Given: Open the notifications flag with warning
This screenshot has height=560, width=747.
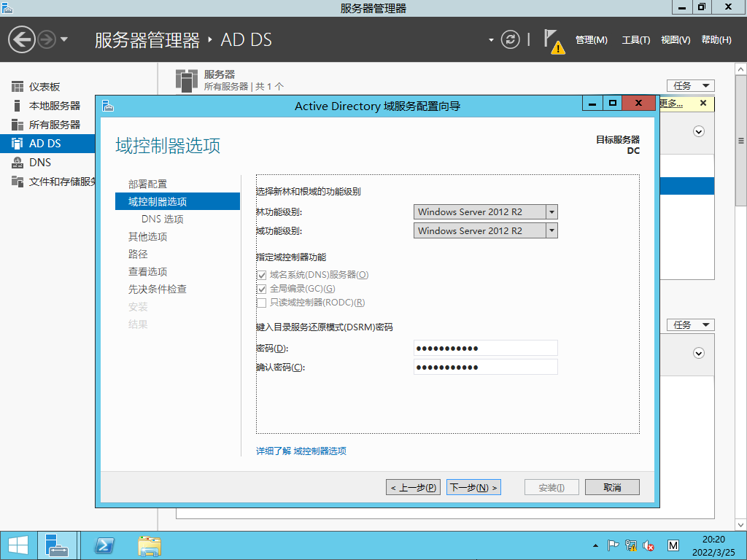Looking at the screenshot, I should [554, 42].
